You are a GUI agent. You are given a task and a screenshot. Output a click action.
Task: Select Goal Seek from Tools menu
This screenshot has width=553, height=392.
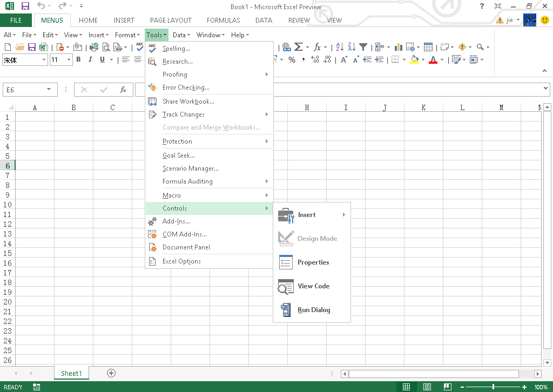point(209,156)
